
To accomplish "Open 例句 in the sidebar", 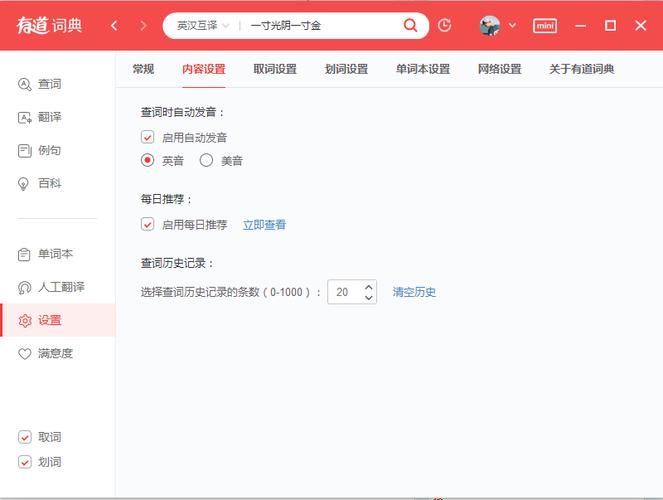I will [x=39, y=150].
